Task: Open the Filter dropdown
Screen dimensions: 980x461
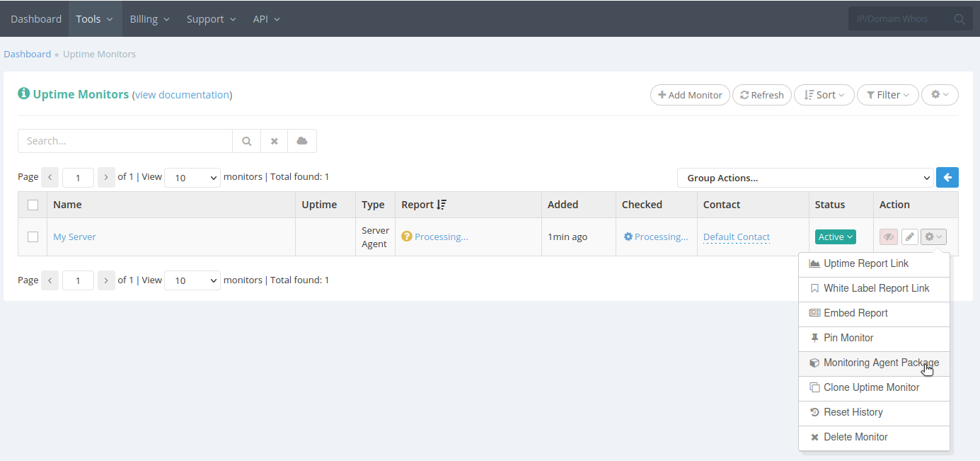Action: [x=888, y=95]
